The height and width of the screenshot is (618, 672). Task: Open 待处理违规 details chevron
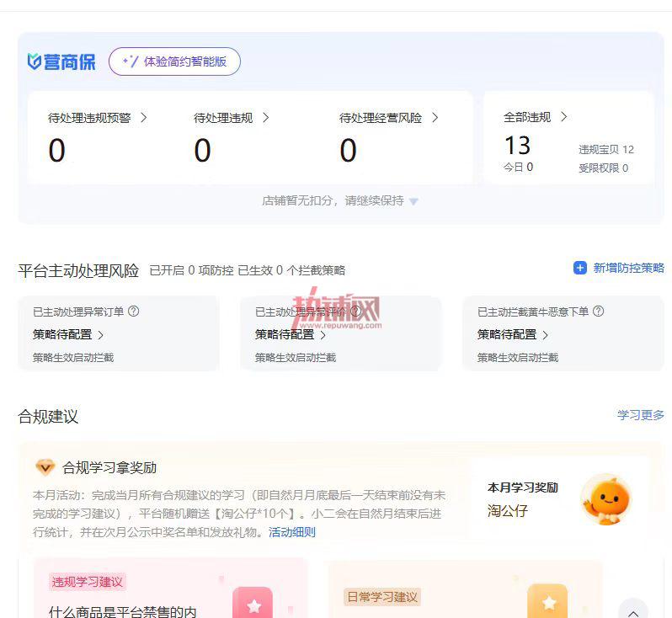tap(266, 117)
